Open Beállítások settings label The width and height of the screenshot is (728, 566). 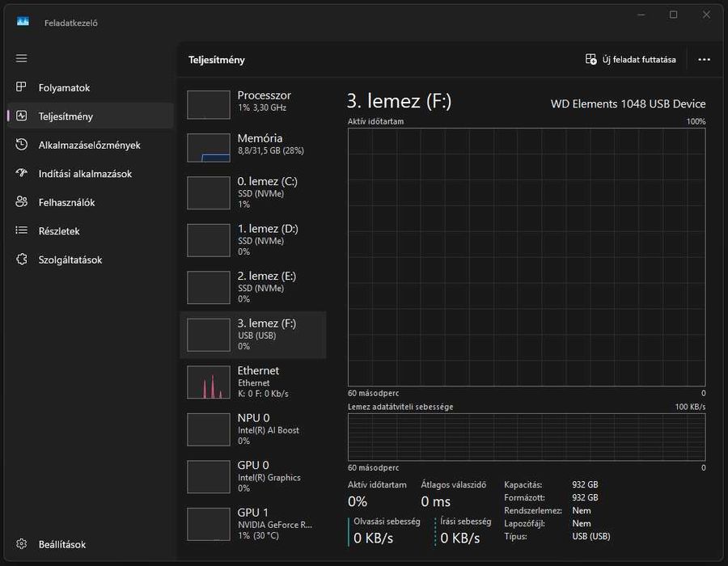click(62, 544)
